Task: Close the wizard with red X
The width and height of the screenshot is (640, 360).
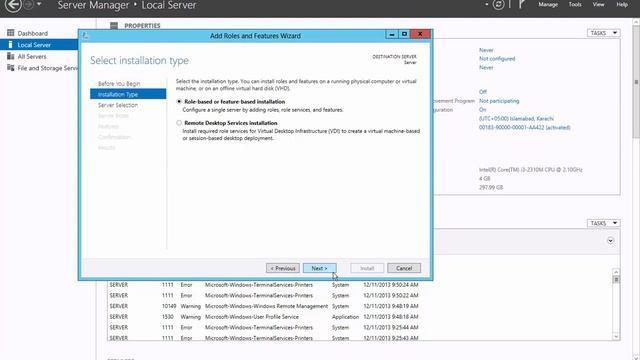Action: pyautogui.click(x=420, y=34)
